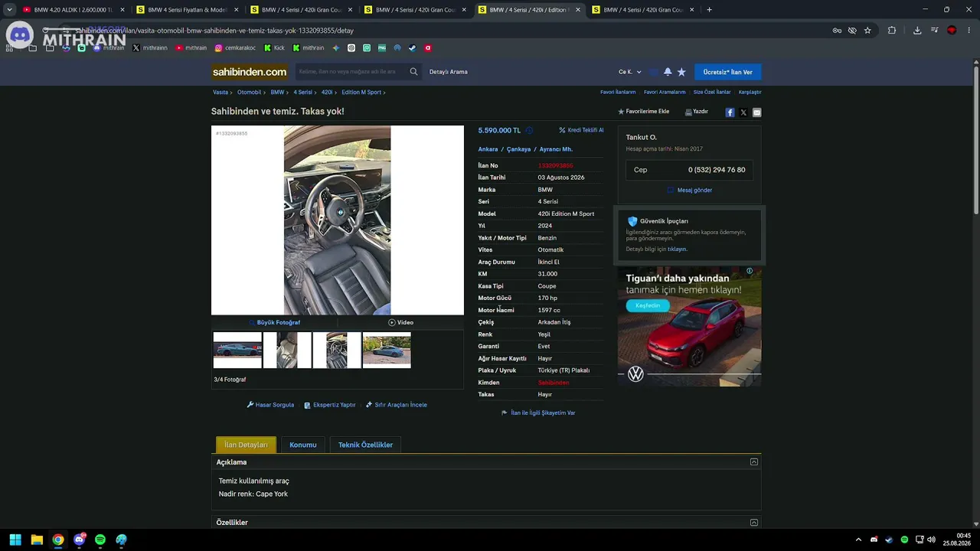Image resolution: width=980 pixels, height=551 pixels.
Task: Click the tıklayın link in Güvenlik İpuçları
Action: tap(678, 249)
